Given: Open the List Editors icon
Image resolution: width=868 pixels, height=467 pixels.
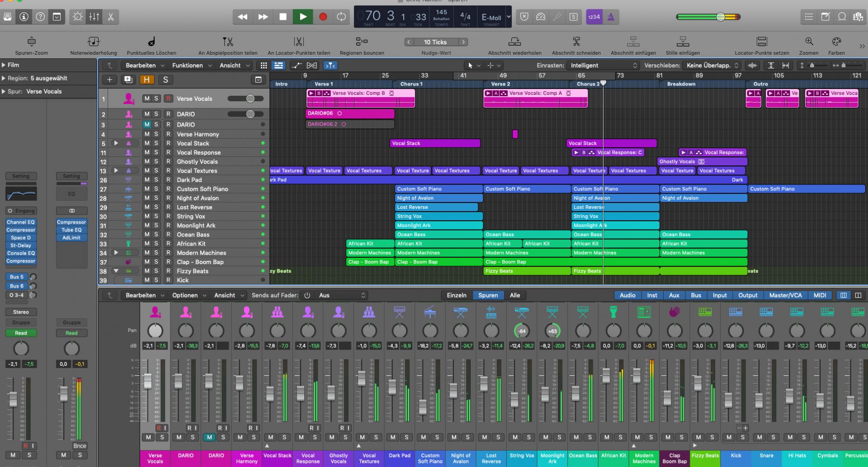Looking at the screenshot, I should [809, 17].
